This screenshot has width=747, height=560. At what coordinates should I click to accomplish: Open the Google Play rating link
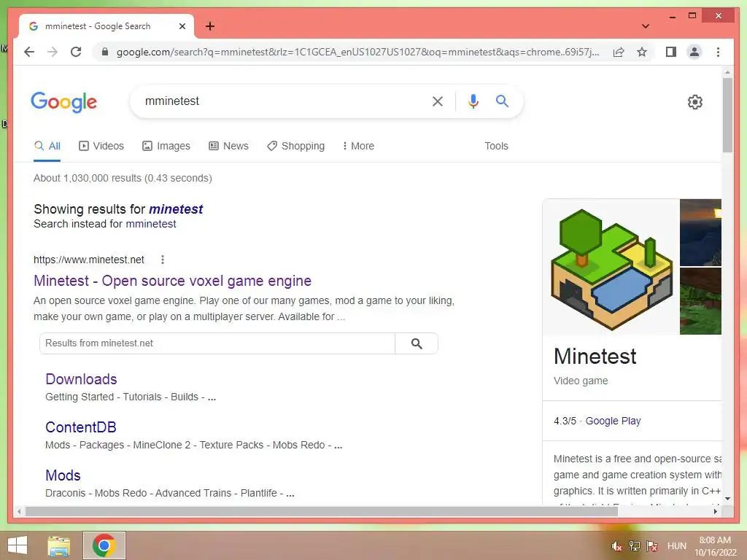(x=613, y=421)
